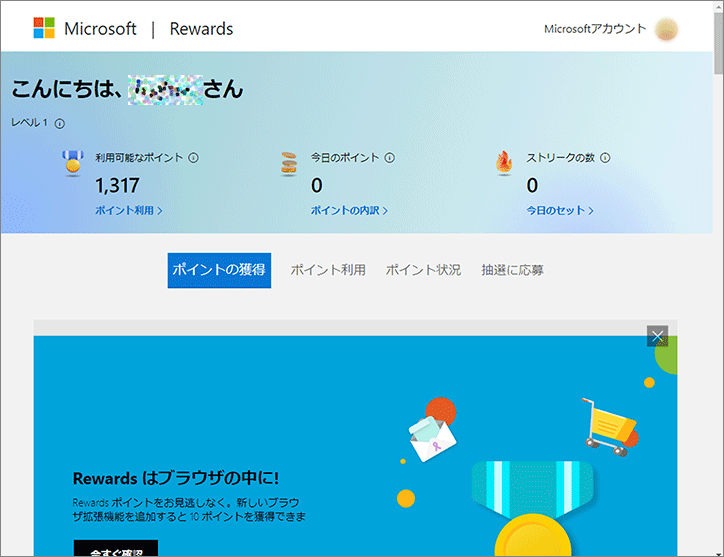
Task: Click the vertical scrollbar thumb
Action: 718,42
